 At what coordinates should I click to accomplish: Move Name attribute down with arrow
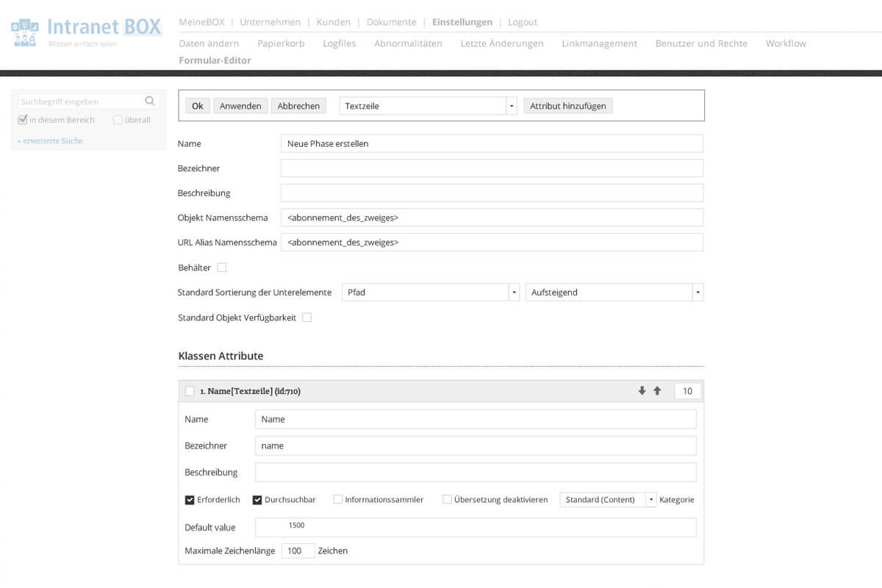tap(642, 391)
